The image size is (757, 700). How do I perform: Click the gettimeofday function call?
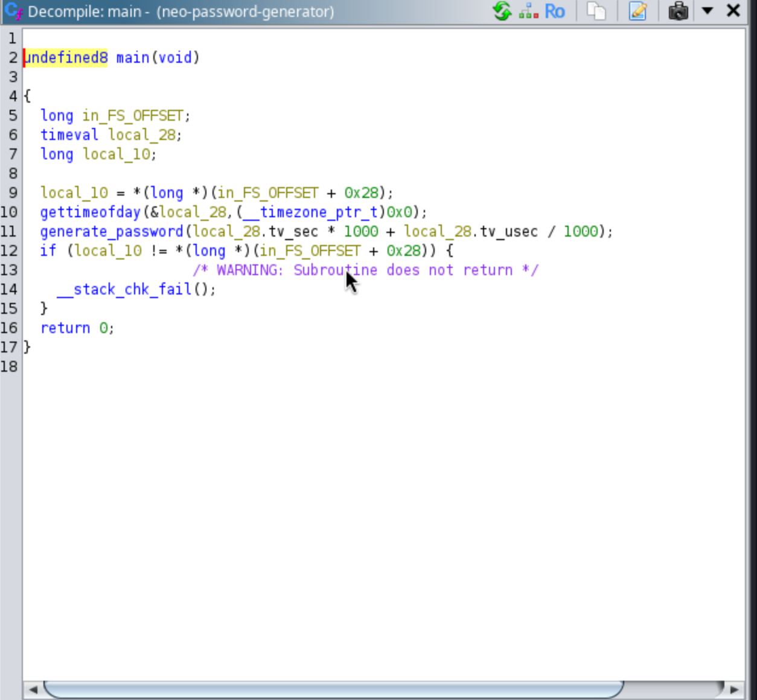pyautogui.click(x=91, y=212)
